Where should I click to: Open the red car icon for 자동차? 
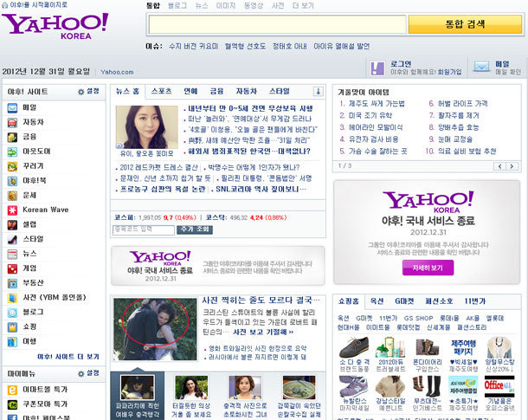click(x=12, y=123)
